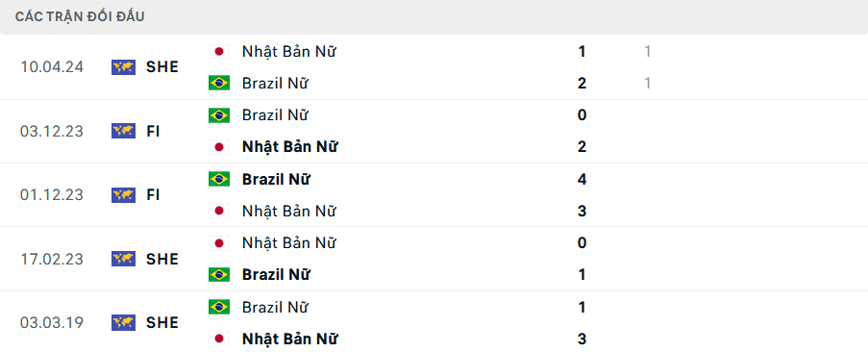Open Brazil Nữ winner of 17.02.23 match
Image resolution: width=868 pixels, height=352 pixels.
[x=276, y=274]
